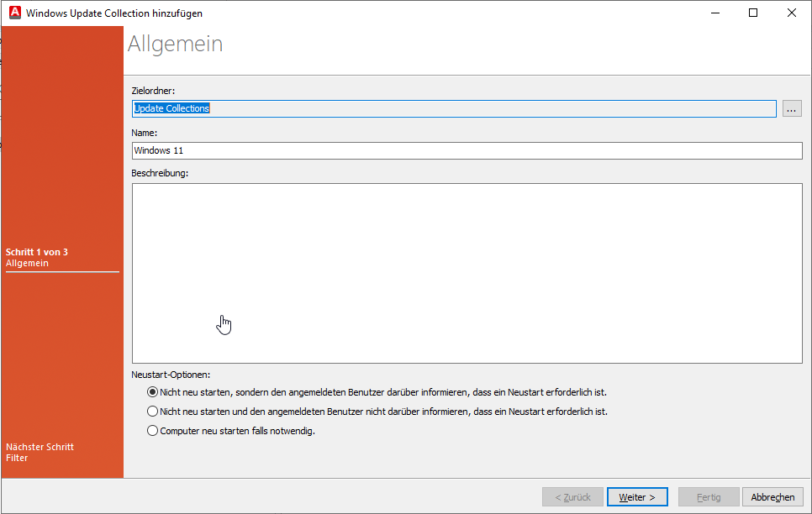Screen dimensions: 812x514
Task: Click the Abbrechen button
Action: click(772, 496)
